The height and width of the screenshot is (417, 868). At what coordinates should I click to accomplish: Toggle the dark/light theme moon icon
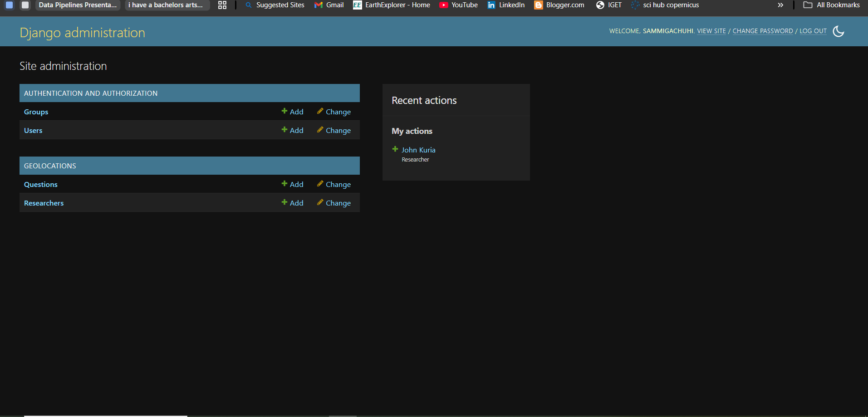pyautogui.click(x=838, y=31)
